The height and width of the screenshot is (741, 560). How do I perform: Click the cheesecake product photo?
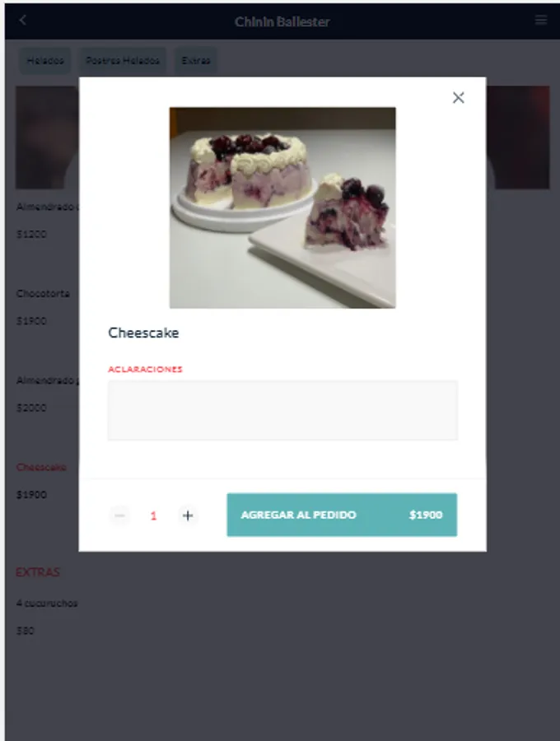click(x=282, y=208)
